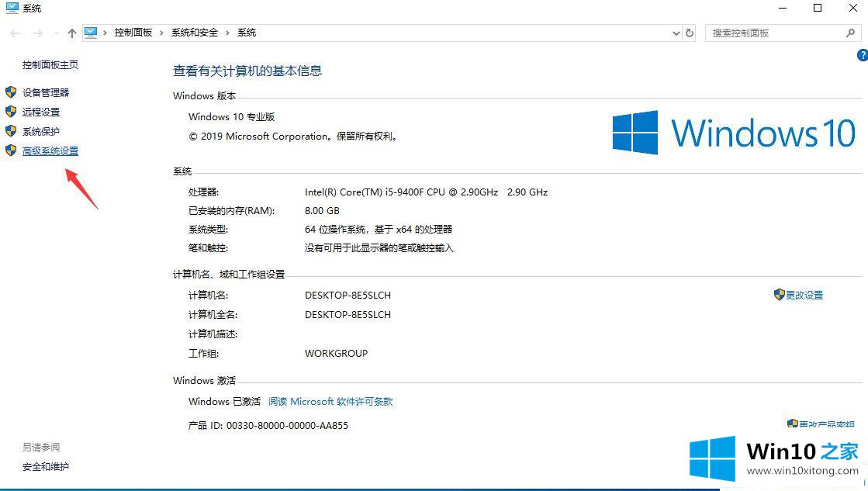Image resolution: width=868 pixels, height=491 pixels.
Task: Expand chevron after 系统和安全 breadcrumb
Action: click(x=227, y=33)
